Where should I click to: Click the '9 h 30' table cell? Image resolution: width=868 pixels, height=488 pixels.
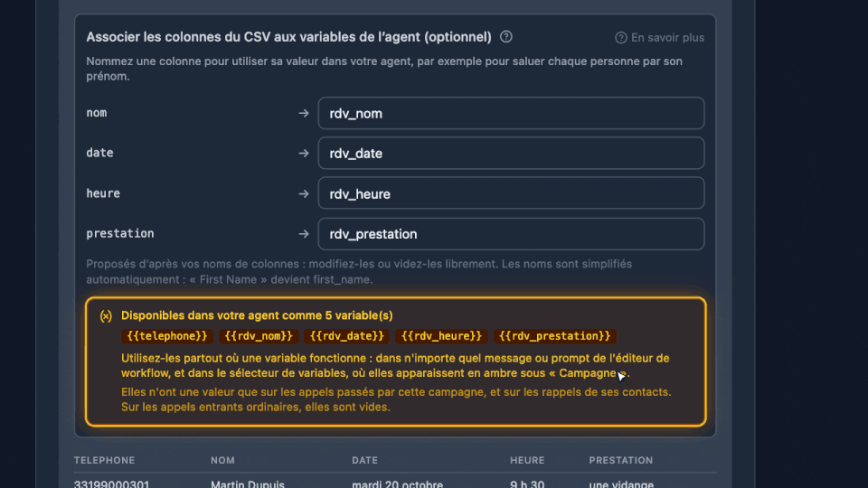527,483
